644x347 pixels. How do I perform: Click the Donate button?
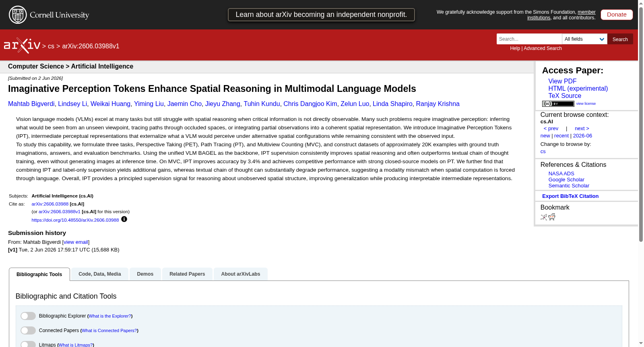(x=617, y=15)
